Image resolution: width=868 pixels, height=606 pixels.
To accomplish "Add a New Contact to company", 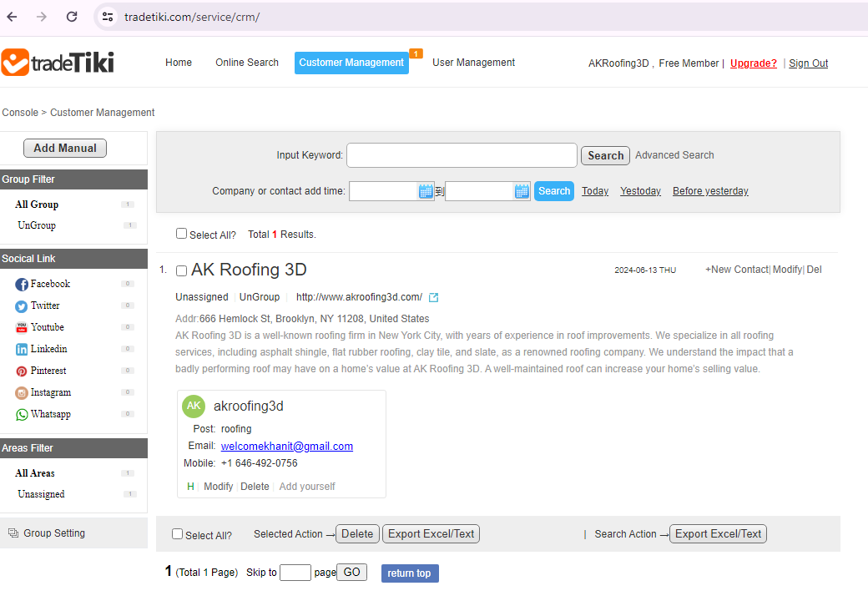I will [x=736, y=270].
